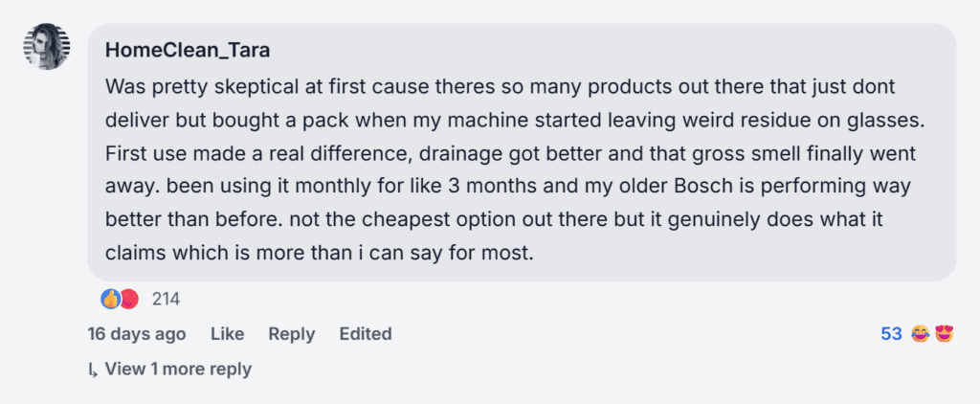Click the red heart reaction icon
Screen dimensions: 980x404
click(x=129, y=299)
